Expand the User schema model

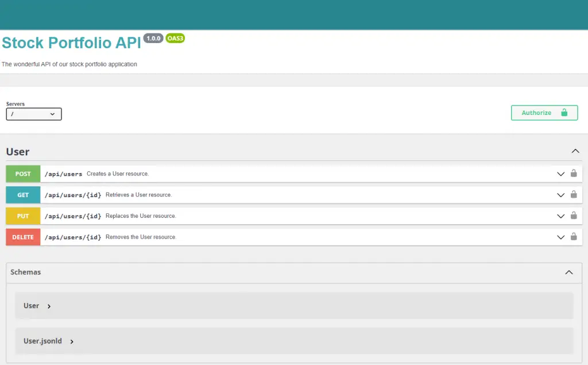[x=37, y=306]
